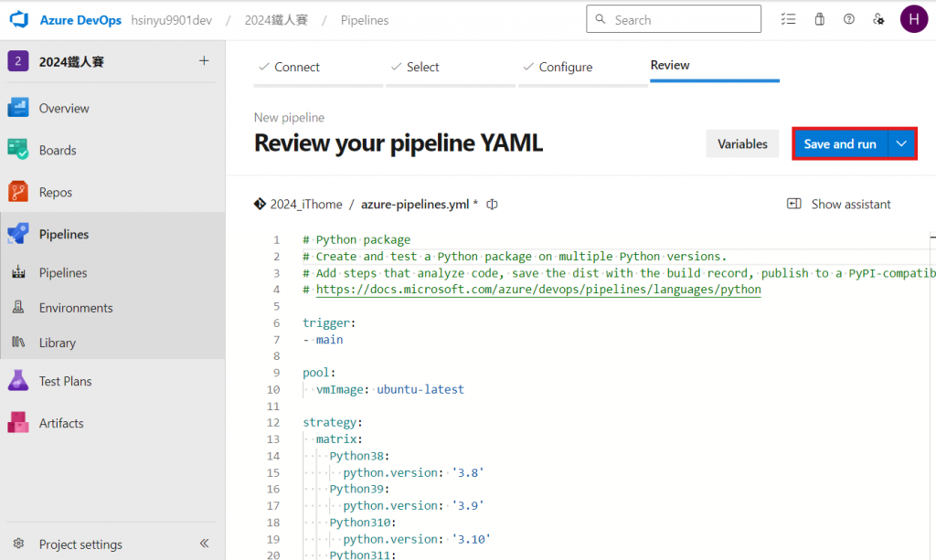Open Test Plans in sidebar

(x=65, y=381)
